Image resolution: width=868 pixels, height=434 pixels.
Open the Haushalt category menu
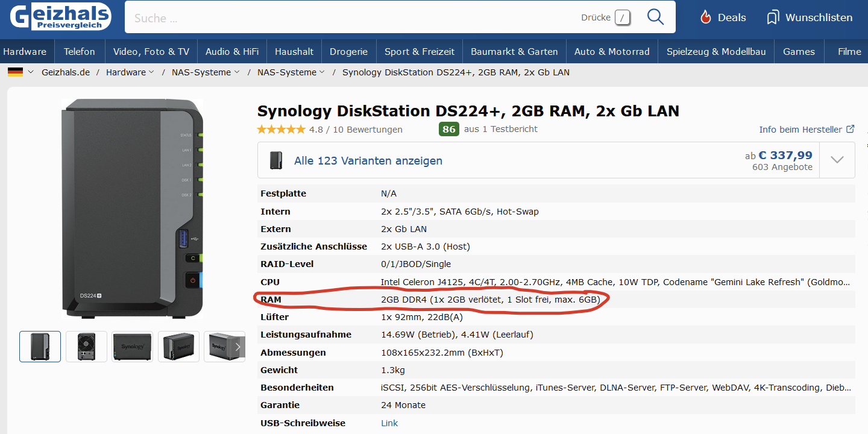click(x=294, y=52)
